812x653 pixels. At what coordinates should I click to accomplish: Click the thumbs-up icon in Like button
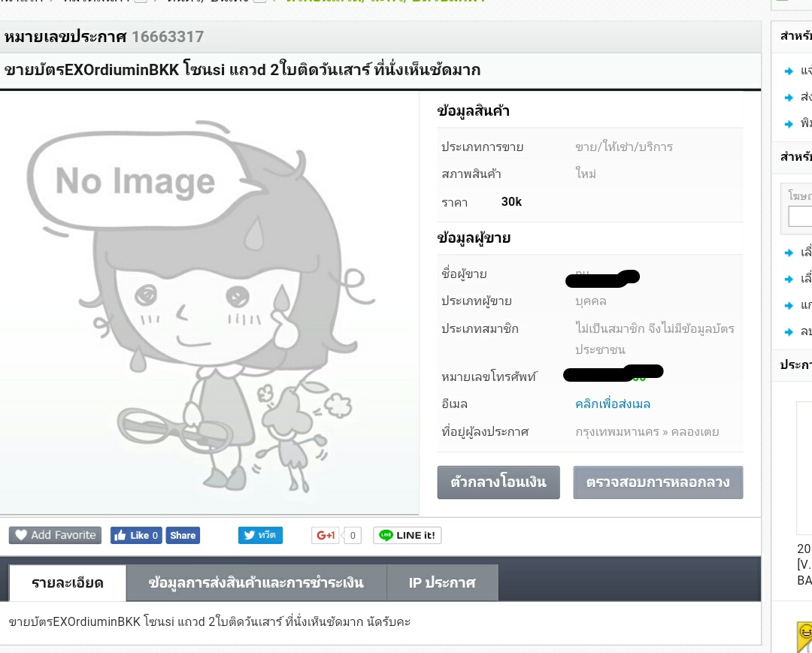pos(120,535)
